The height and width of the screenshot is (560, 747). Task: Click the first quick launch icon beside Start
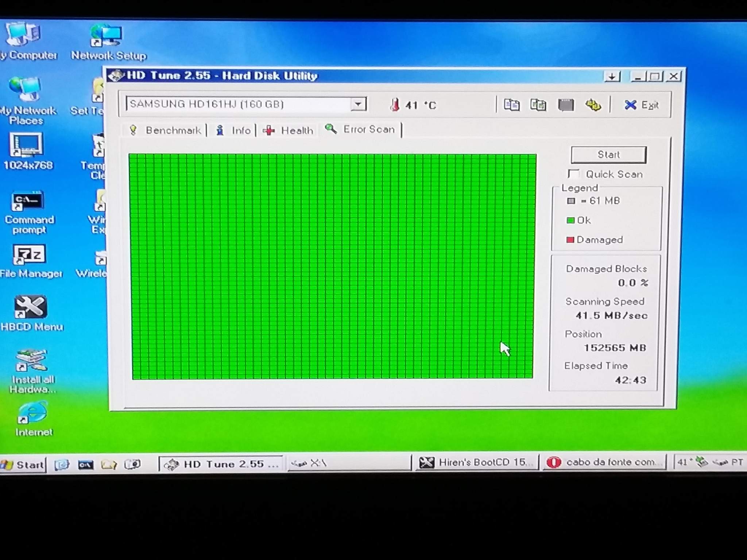tap(62, 464)
